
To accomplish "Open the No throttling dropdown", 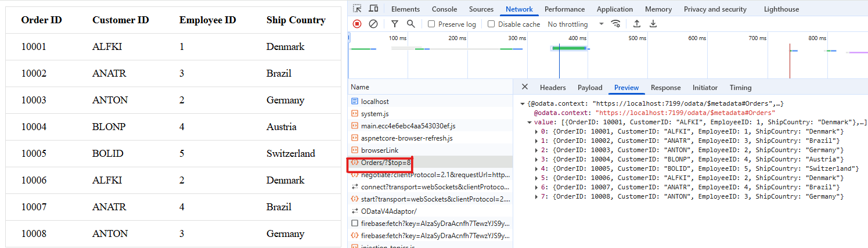I will pyautogui.click(x=575, y=24).
